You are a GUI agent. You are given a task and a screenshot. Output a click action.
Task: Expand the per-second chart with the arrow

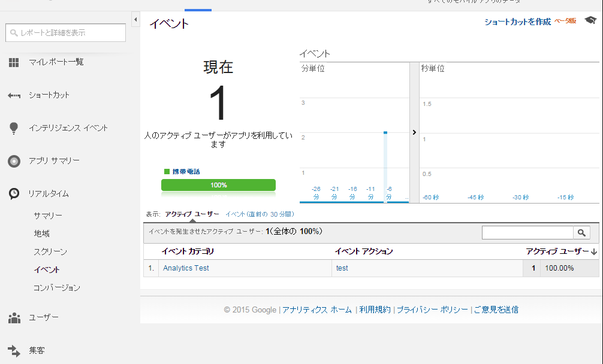(x=414, y=132)
